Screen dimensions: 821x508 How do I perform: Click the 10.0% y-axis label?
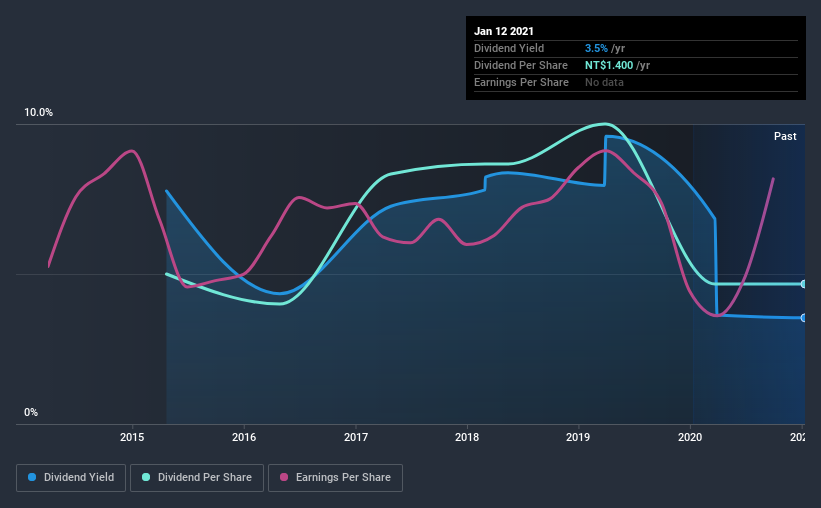coord(38,113)
